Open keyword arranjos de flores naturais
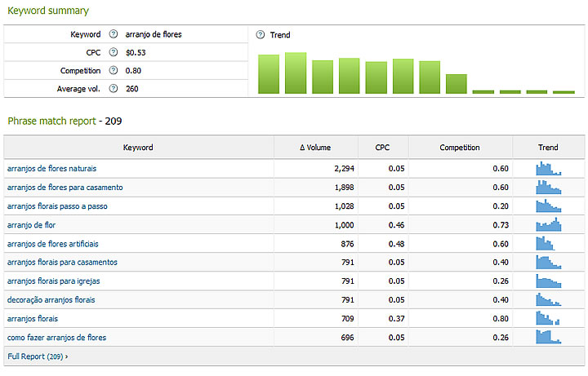 click(51, 169)
